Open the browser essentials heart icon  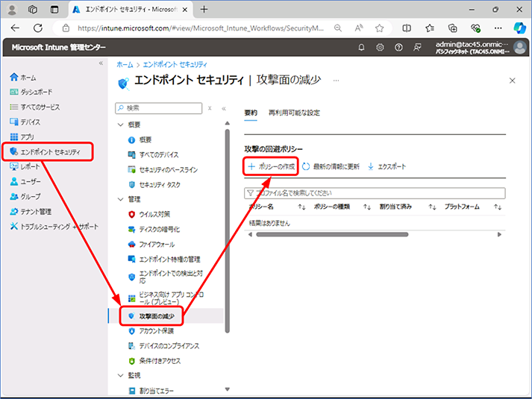pyautogui.click(x=476, y=28)
